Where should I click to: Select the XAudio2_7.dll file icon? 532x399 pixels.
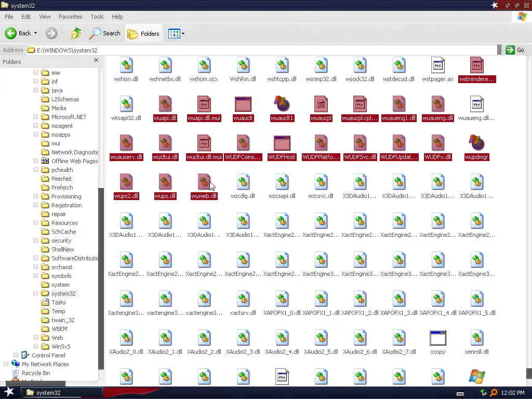tap(398, 338)
